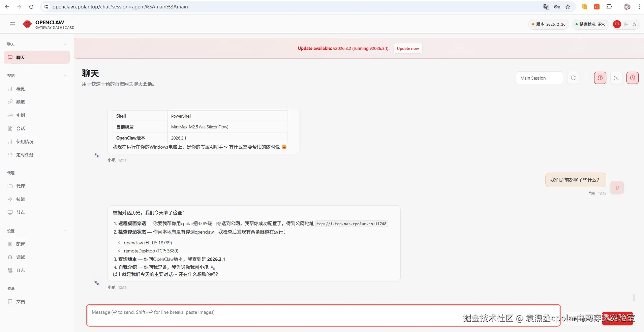This screenshot has height=332, width=644.
Task: Click the tcp://1.tcp.nas.cpolar.cn:11748 code chip
Action: (351, 224)
